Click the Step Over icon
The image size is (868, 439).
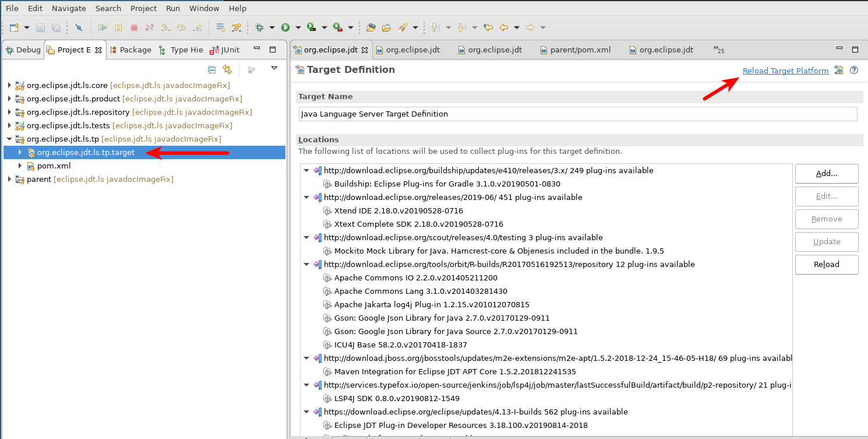click(181, 27)
